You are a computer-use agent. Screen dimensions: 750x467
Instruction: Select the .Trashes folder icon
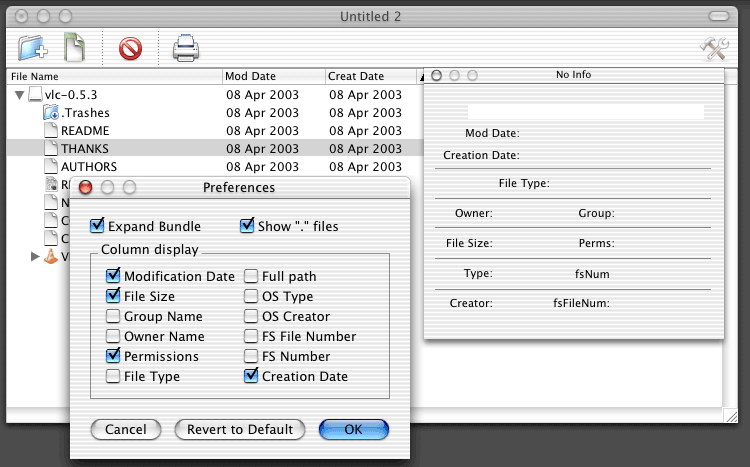coord(51,113)
